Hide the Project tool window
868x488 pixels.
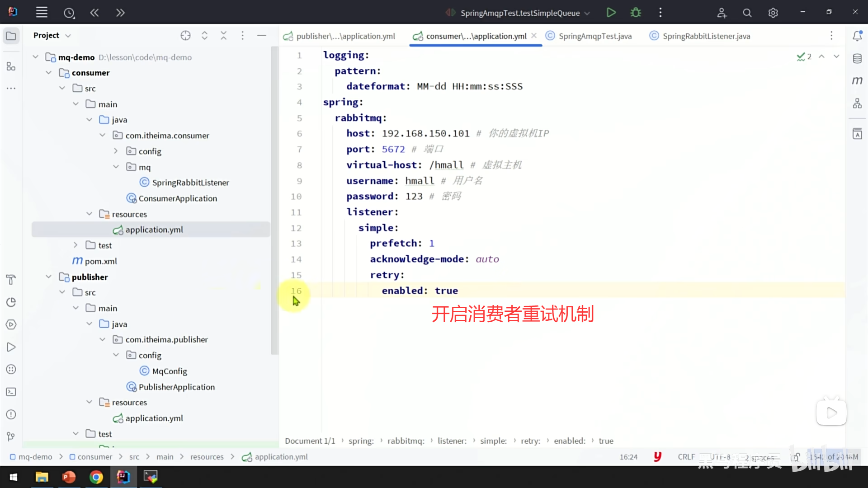(x=261, y=36)
